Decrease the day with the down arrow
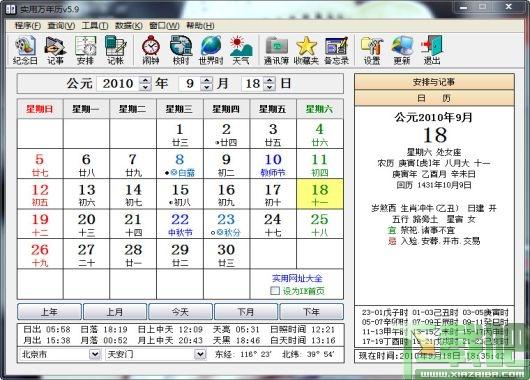Screen dimensions: 530x380 tap(269, 87)
